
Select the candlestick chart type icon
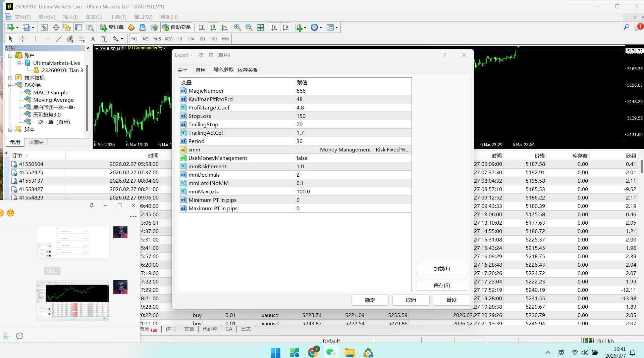point(213,27)
